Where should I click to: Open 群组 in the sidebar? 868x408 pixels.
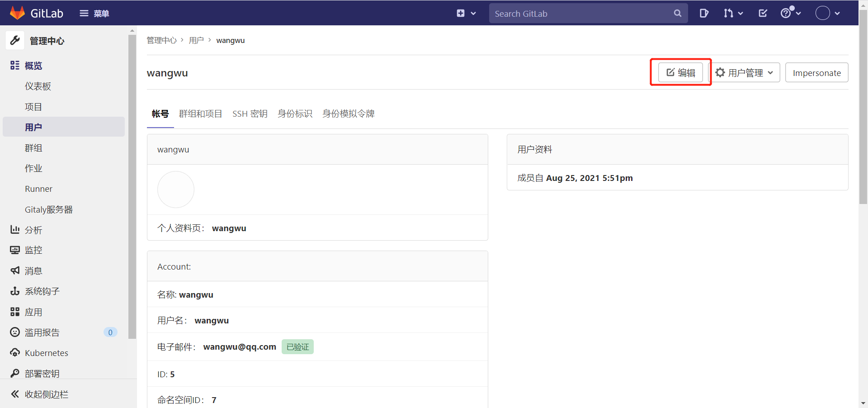(x=33, y=148)
